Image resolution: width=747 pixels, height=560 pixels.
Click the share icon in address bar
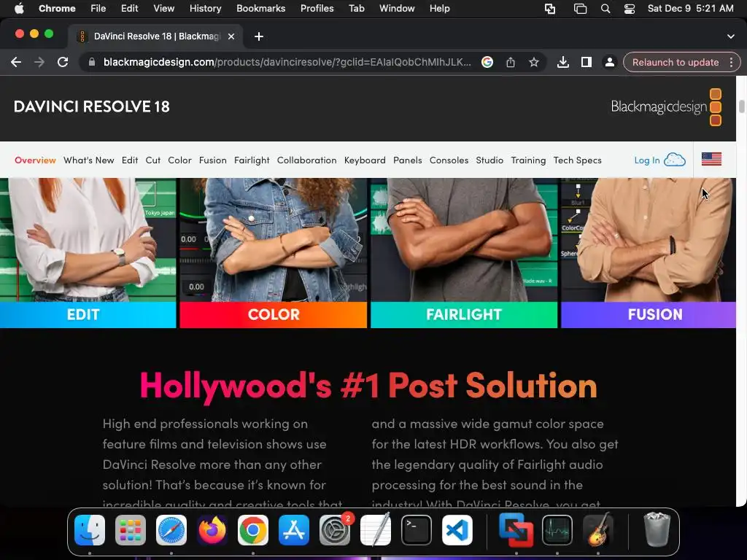click(510, 63)
